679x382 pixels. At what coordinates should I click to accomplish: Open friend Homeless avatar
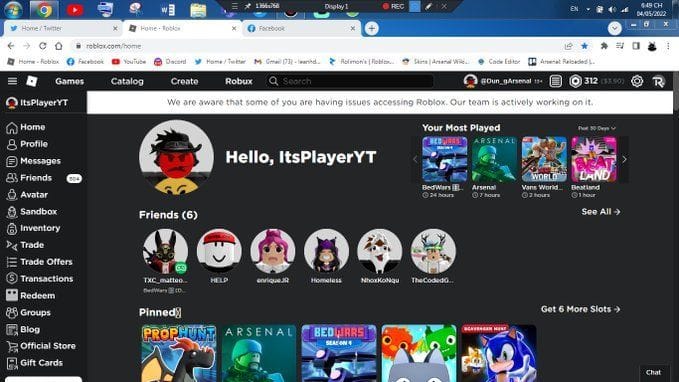pyautogui.click(x=326, y=252)
